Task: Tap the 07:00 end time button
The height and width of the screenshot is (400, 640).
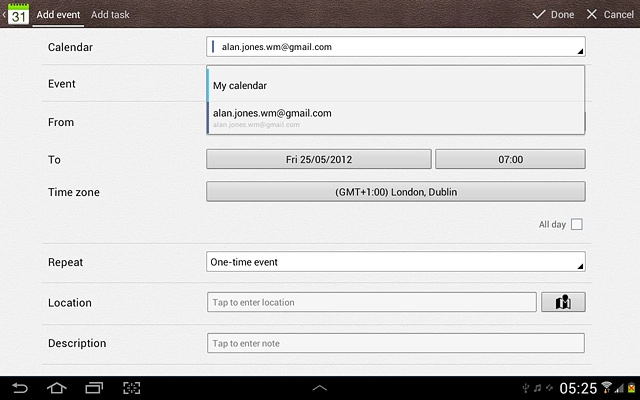Action: coord(510,159)
